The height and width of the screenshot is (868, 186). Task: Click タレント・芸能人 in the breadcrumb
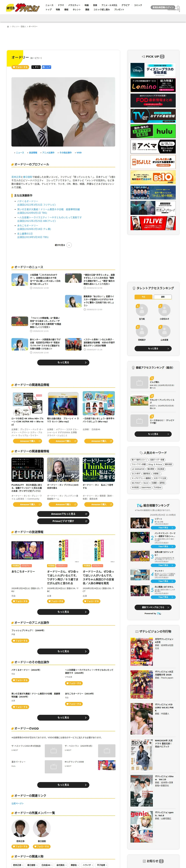pyautogui.click(x=19, y=26)
